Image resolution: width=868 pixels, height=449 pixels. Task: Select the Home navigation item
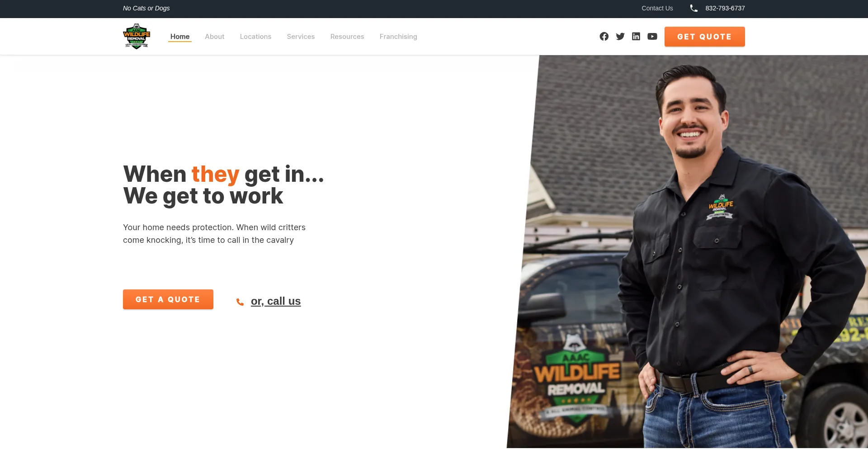180,37
